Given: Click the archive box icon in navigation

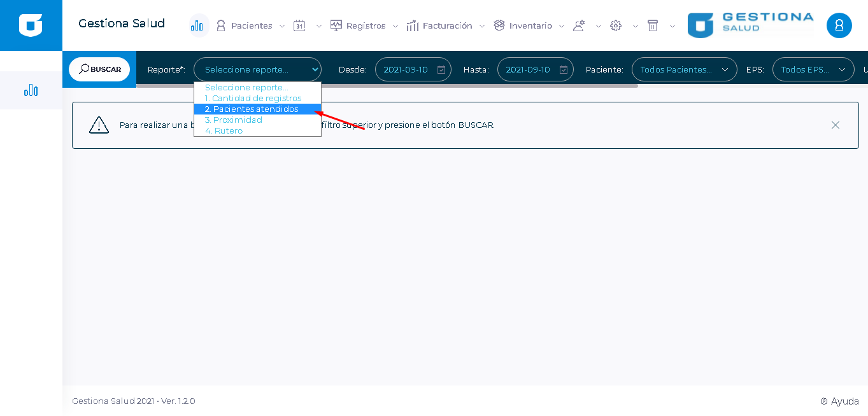Looking at the screenshot, I should (x=652, y=25).
